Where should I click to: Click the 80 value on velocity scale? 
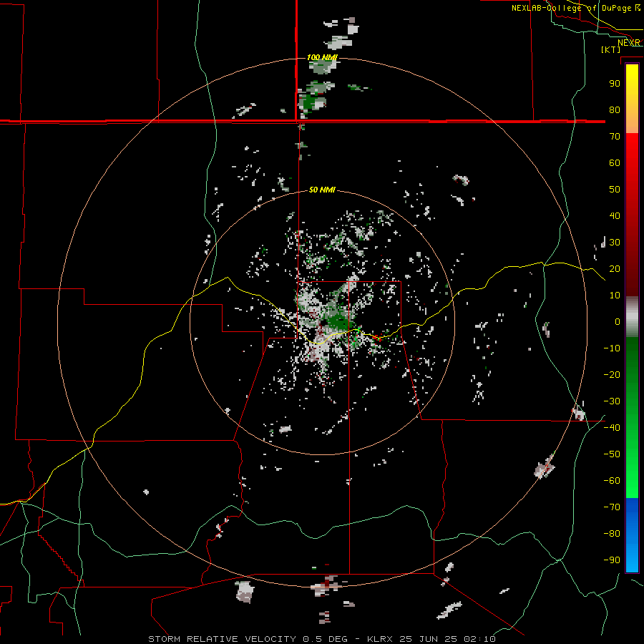pyautogui.click(x=615, y=109)
